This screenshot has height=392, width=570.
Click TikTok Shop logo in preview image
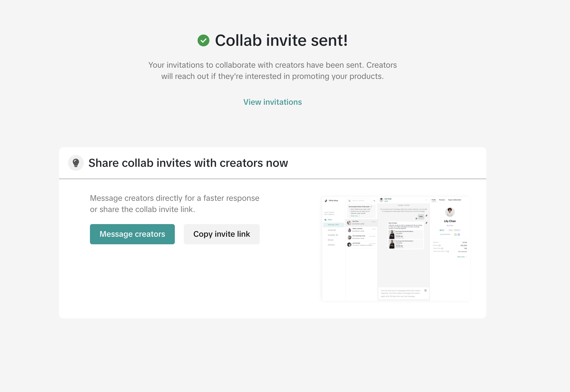(x=326, y=200)
